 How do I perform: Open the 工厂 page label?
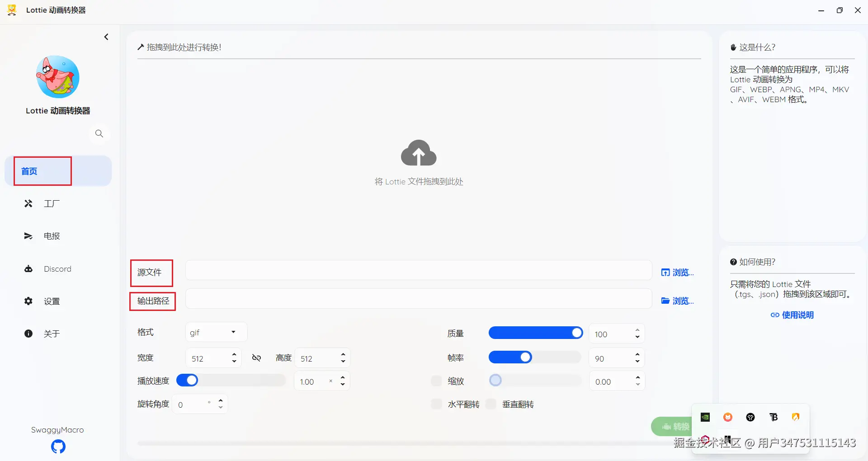click(x=52, y=204)
